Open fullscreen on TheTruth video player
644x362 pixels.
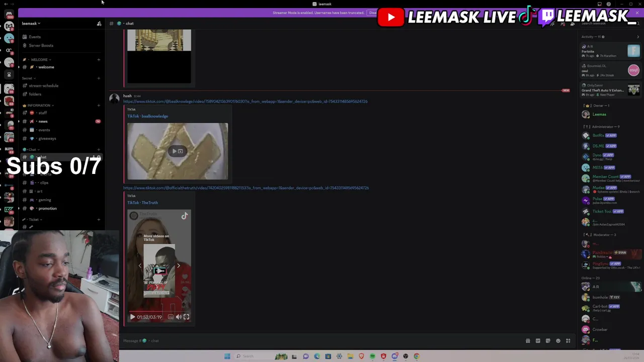186,317
